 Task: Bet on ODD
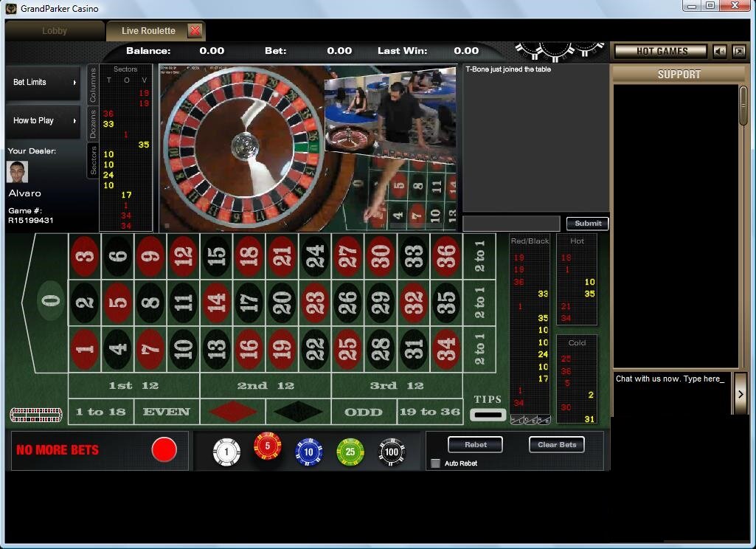tap(364, 412)
